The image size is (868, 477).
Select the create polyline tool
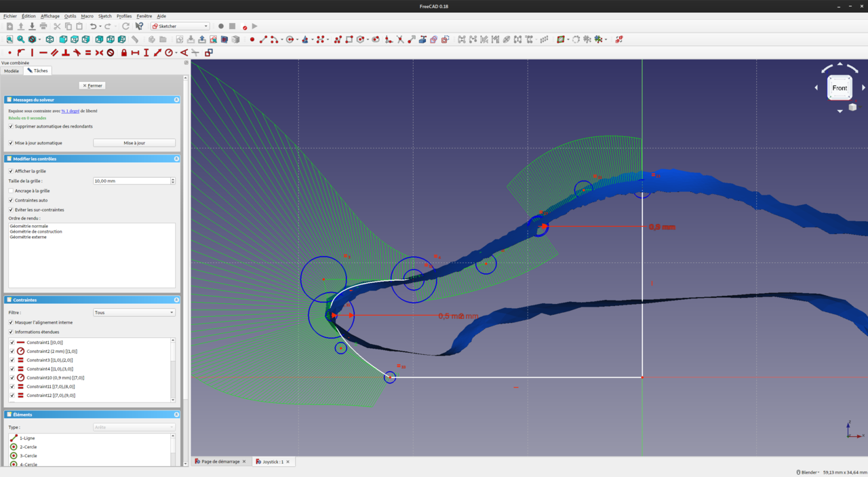coord(338,39)
